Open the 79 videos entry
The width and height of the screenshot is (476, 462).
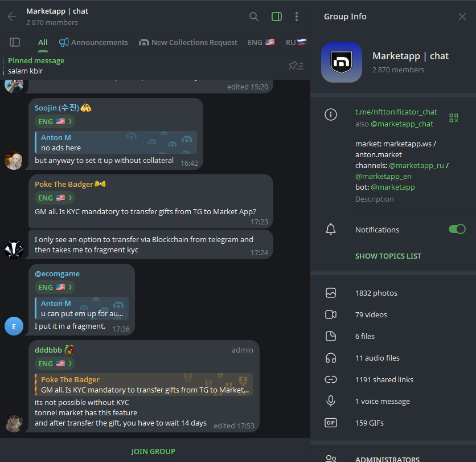393,314
